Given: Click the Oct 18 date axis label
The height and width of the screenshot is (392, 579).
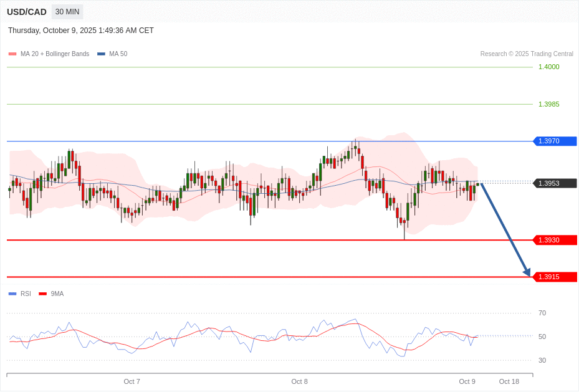Looking at the screenshot, I should click(509, 381).
